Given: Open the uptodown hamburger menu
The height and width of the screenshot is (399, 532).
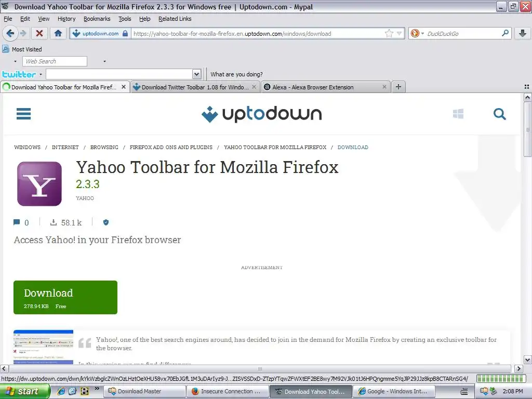Looking at the screenshot, I should pos(24,114).
